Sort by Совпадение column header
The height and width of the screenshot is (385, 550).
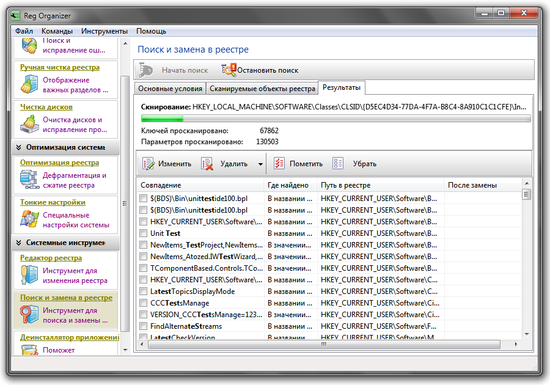coord(200,185)
